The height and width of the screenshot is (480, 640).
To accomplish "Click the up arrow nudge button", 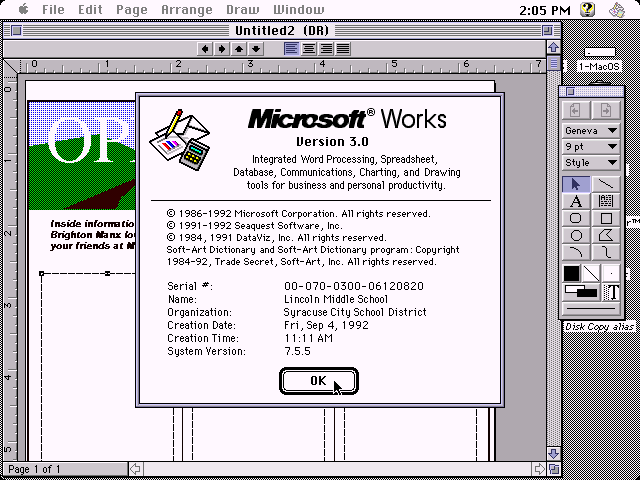I will 239,49.
